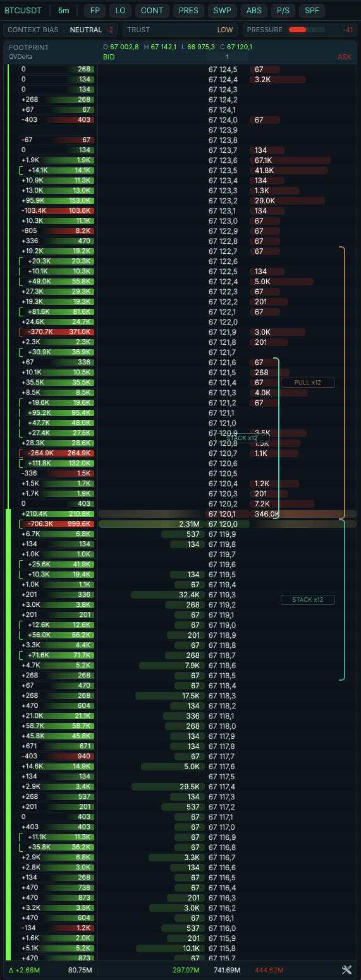Click the +95.9K delta cell
361x980 pixels.
32,201
